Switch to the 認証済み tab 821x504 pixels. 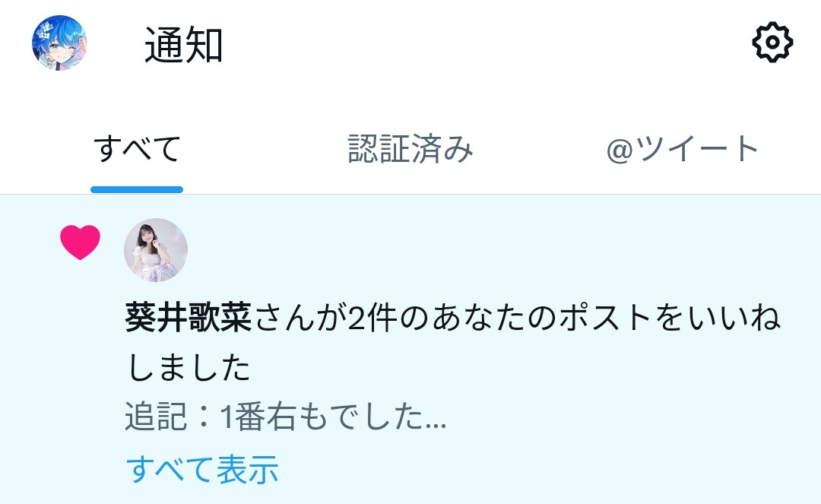pyautogui.click(x=410, y=149)
